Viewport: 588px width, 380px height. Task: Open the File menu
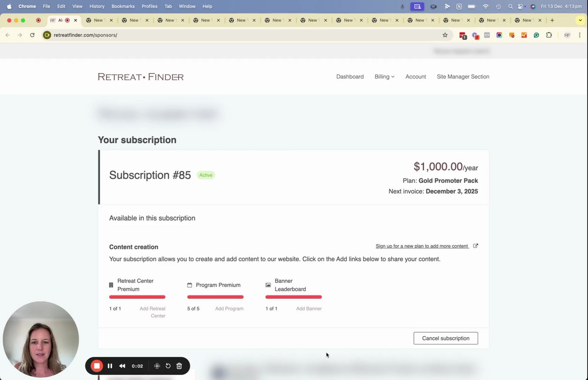(46, 6)
